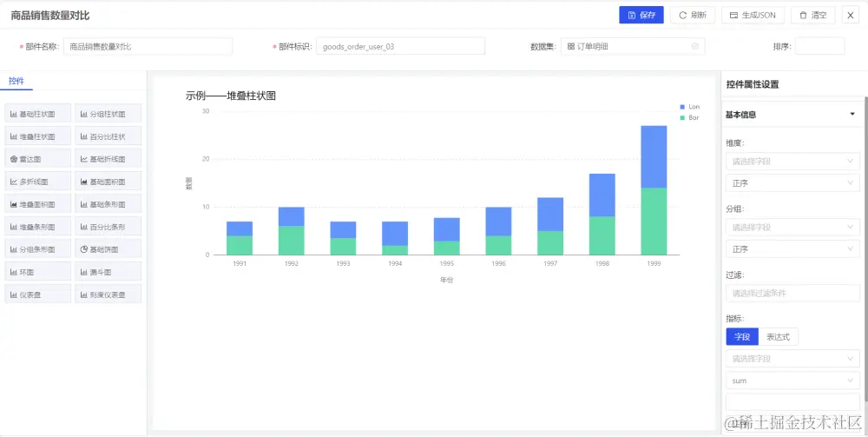The image size is (868, 437).
Task: Click the chart title 示例——堆叠柱状图
Action: 231,96
